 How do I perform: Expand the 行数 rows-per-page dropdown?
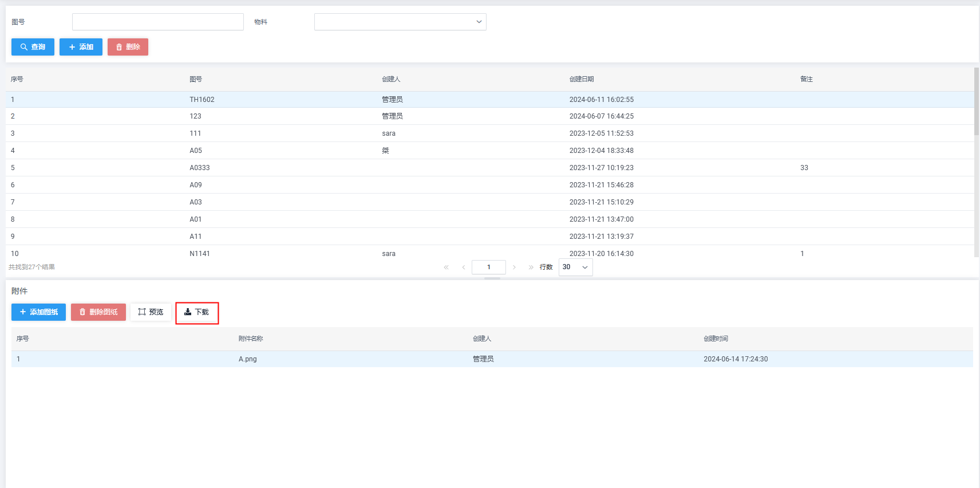(x=575, y=267)
